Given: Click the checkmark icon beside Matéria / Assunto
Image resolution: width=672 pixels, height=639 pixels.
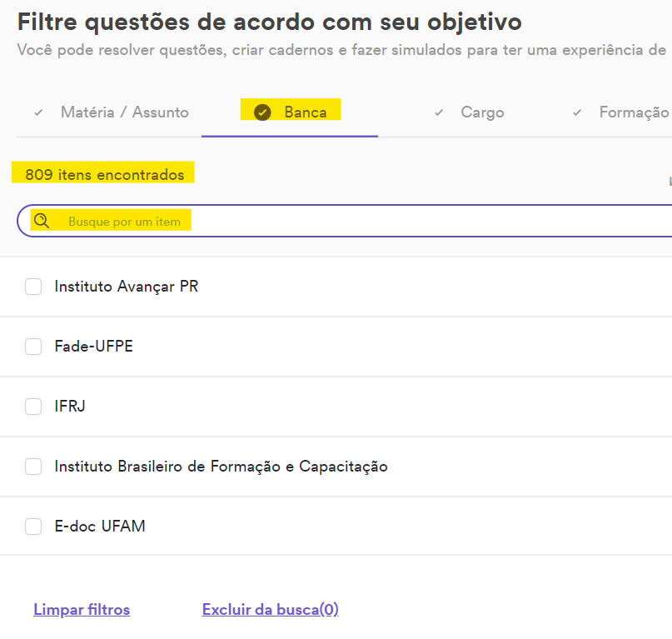Looking at the screenshot, I should coord(38,112).
